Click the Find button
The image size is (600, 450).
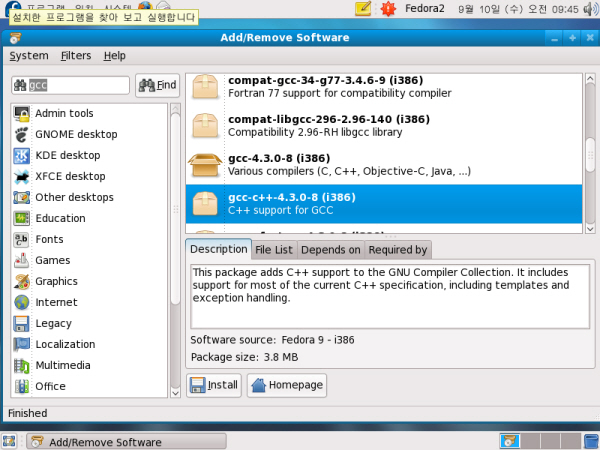click(157, 85)
